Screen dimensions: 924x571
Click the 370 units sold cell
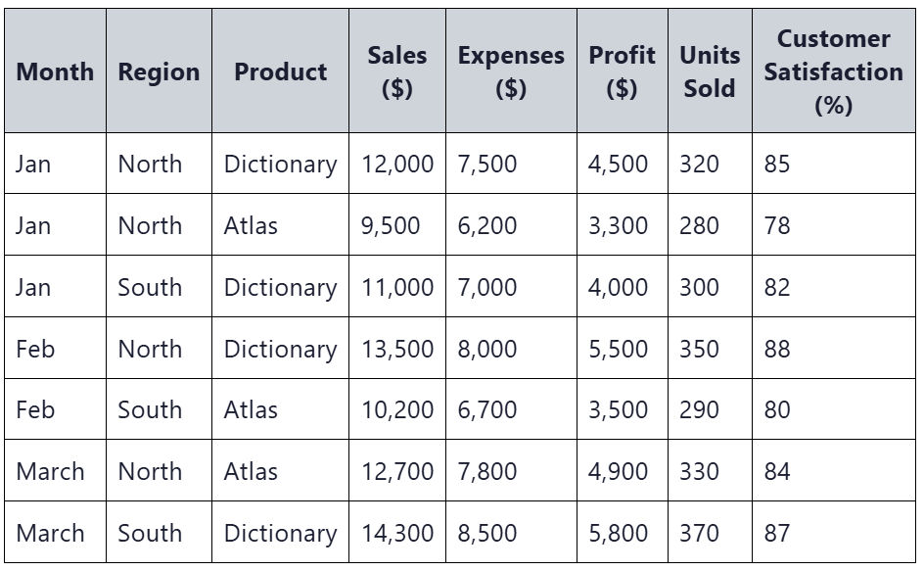click(x=710, y=533)
